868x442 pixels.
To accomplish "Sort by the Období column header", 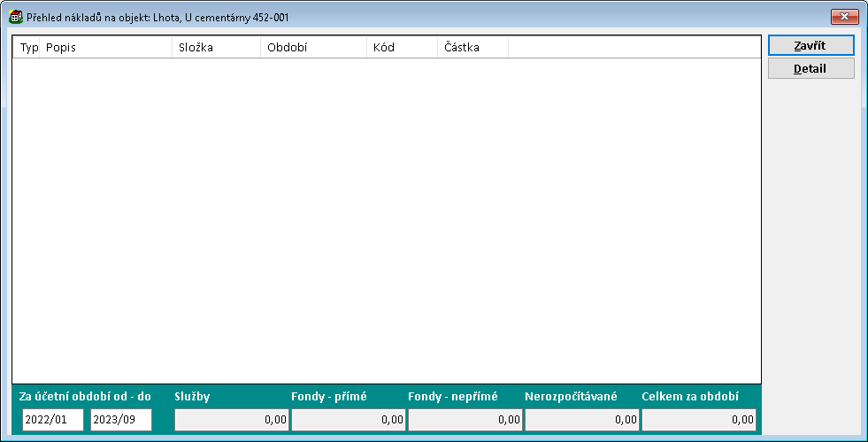I will click(x=313, y=47).
